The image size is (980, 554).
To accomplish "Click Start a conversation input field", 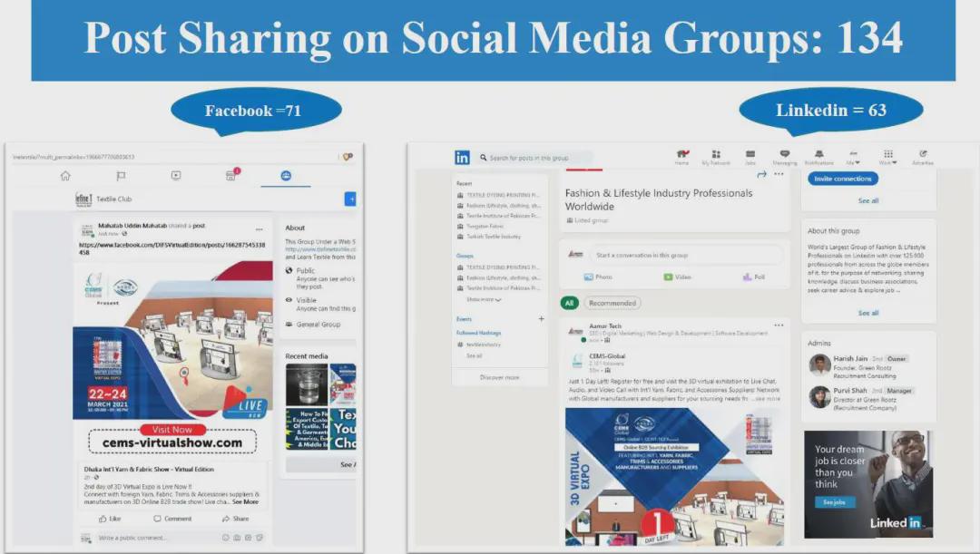I will pos(685,255).
